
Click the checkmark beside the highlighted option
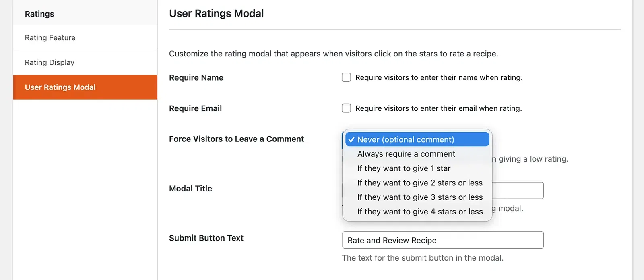[351, 139]
